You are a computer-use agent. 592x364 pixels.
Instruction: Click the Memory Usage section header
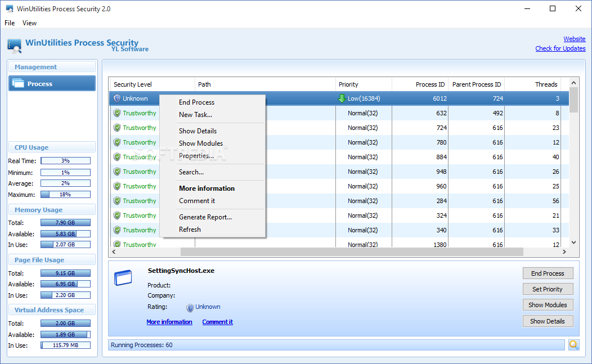52,209
